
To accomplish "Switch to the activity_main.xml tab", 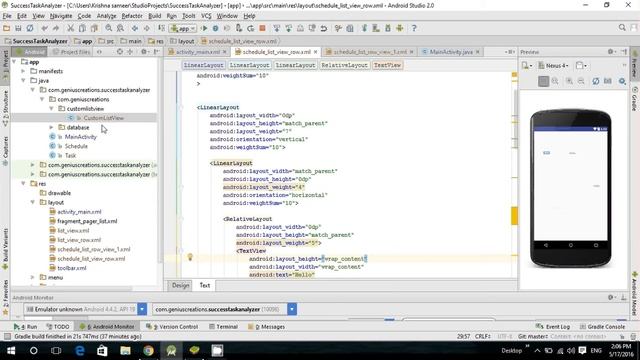I will click(x=198, y=52).
